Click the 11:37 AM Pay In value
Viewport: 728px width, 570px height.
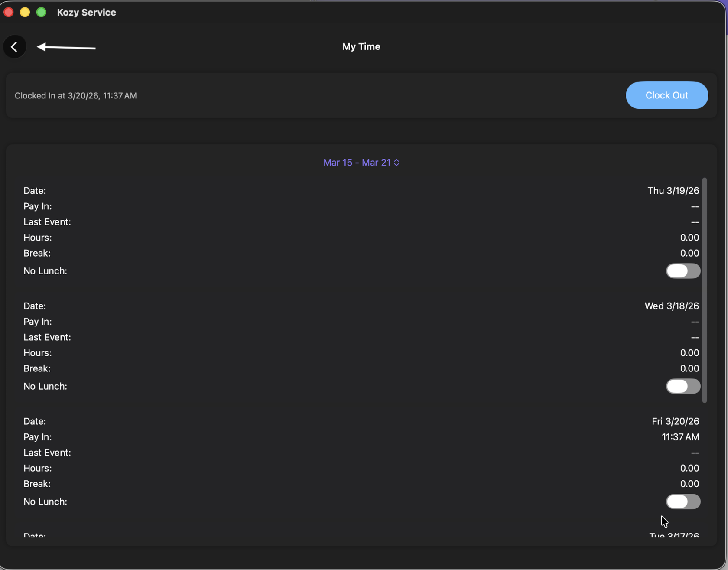point(680,437)
